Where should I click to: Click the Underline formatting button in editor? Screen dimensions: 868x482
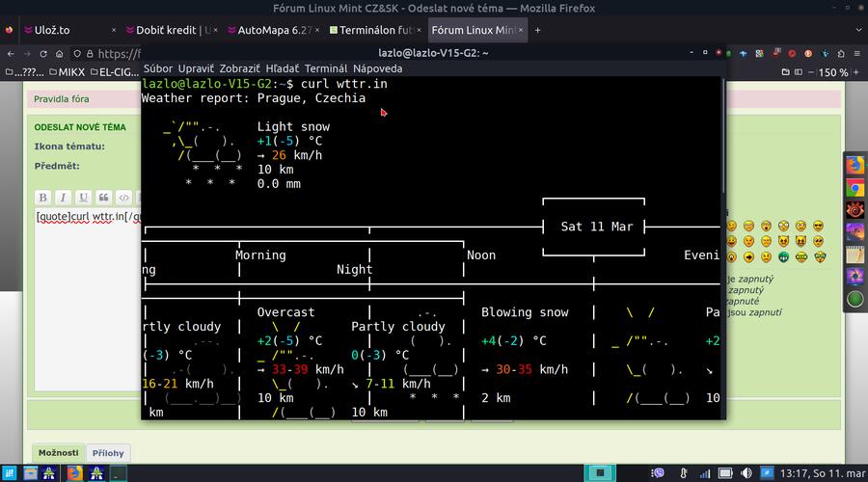tap(83, 198)
